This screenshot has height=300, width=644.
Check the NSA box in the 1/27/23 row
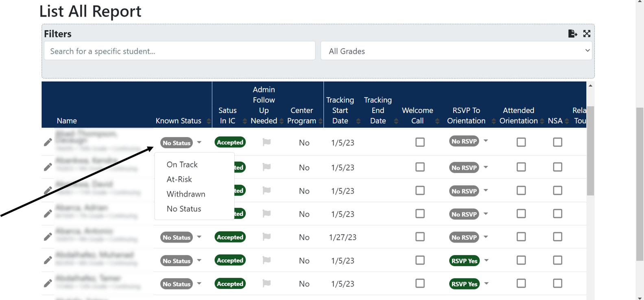[557, 237]
